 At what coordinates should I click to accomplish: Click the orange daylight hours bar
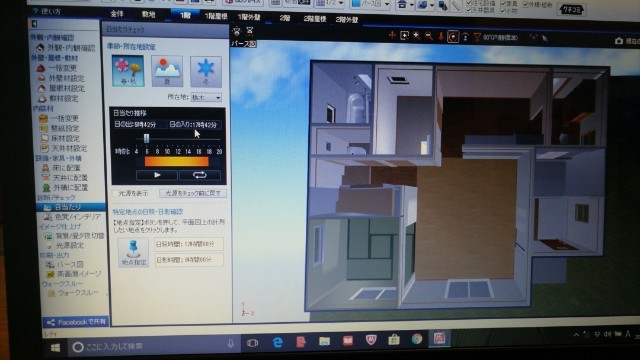(176, 162)
